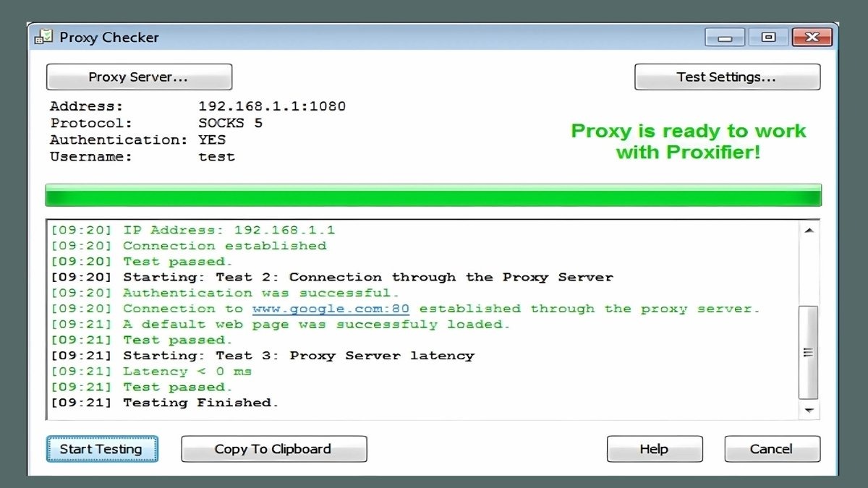The width and height of the screenshot is (868, 488).
Task: Click the Start Testing button
Action: 102,449
